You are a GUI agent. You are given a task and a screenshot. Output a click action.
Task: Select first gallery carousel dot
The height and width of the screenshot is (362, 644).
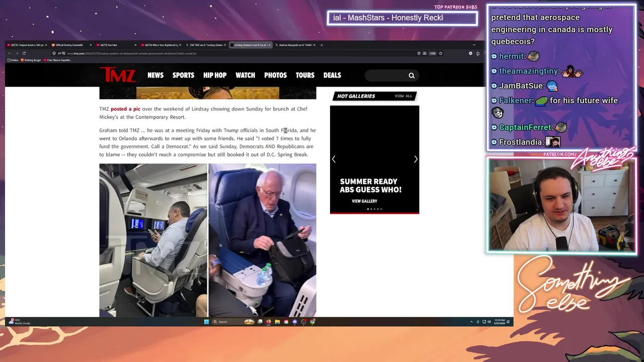coord(368,209)
